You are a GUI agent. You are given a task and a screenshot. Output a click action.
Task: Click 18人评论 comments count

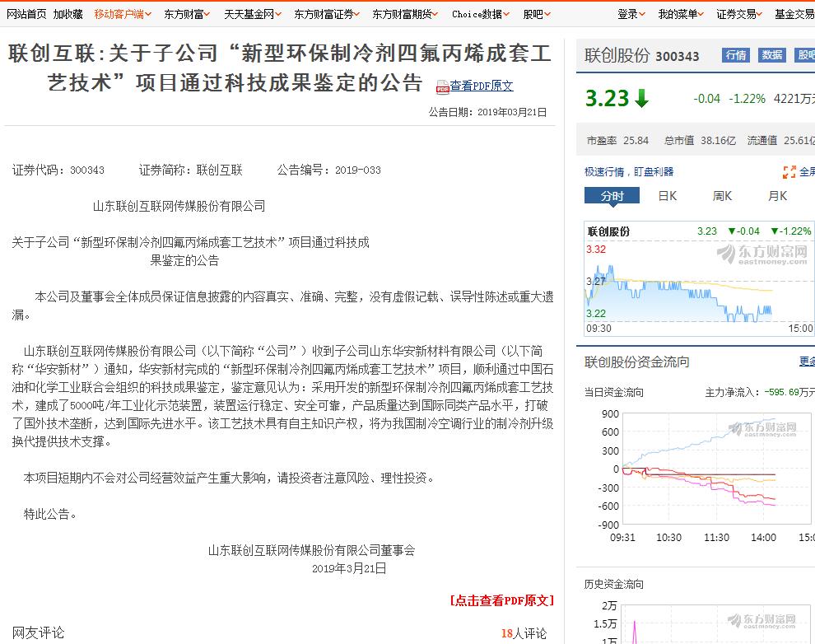click(524, 633)
